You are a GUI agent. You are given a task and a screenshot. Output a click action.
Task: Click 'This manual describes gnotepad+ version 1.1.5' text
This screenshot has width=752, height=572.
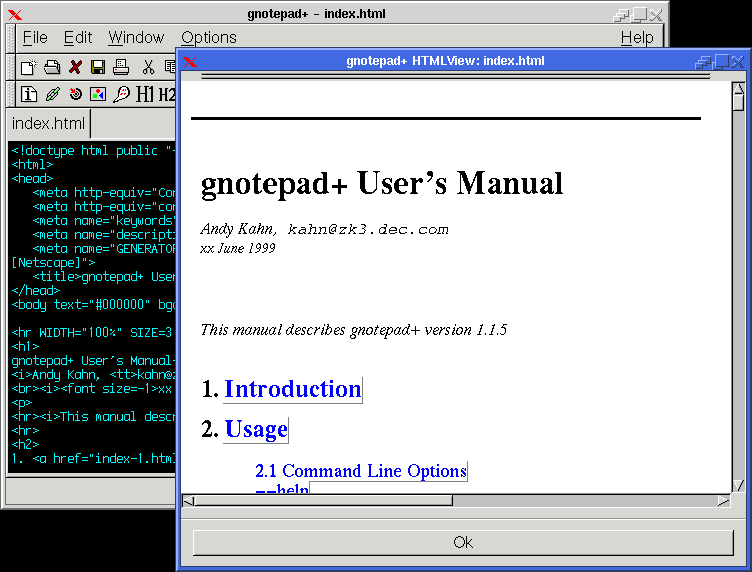click(x=353, y=330)
